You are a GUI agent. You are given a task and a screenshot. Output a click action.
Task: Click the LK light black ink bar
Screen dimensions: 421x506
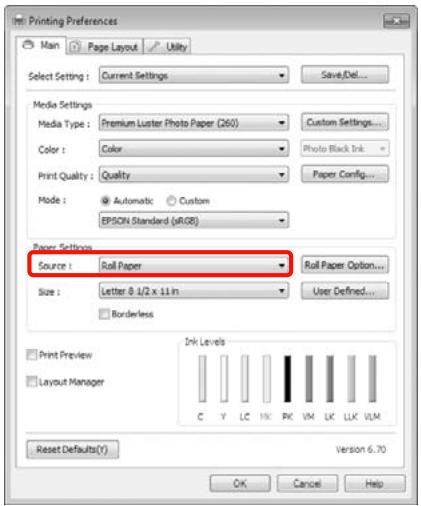coord(330,379)
